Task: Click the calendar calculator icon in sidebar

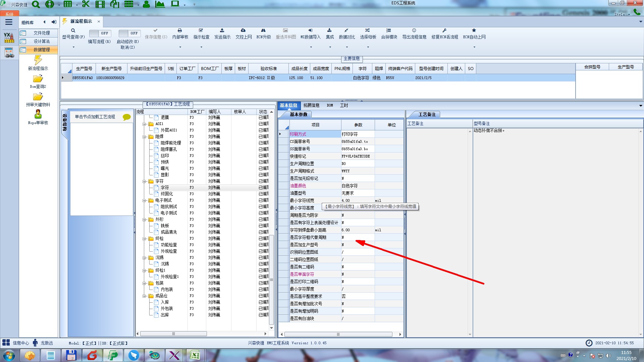Action: click(x=9, y=53)
